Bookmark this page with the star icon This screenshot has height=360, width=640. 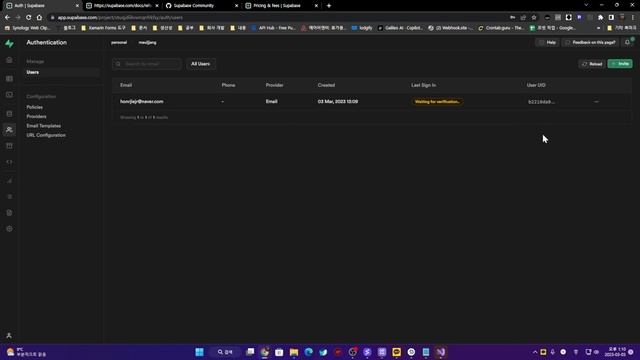tap(534, 18)
